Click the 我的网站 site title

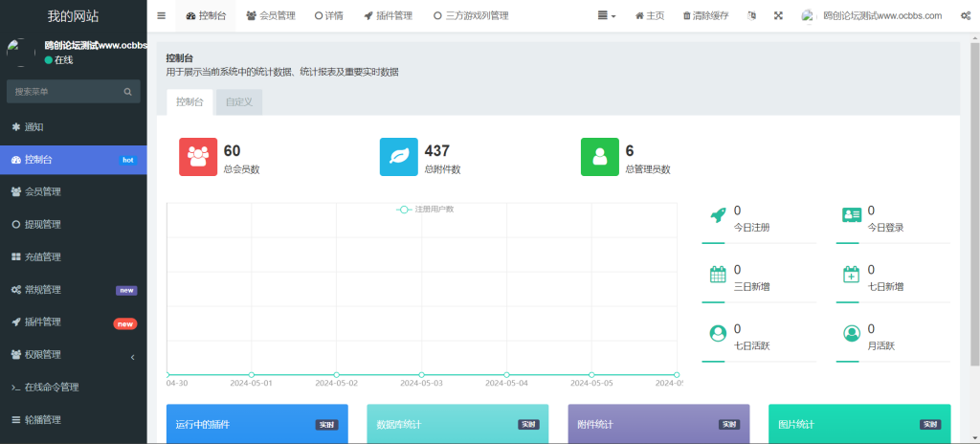coord(73,16)
